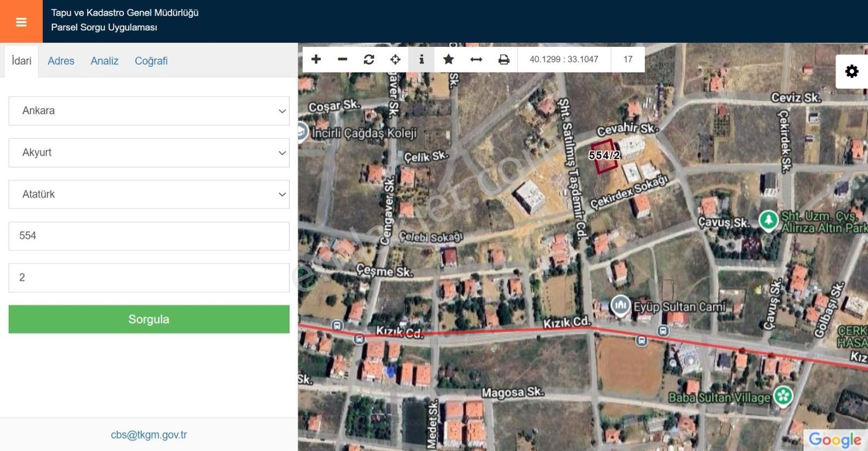Click the Baba Sultan Village marker

(x=783, y=396)
